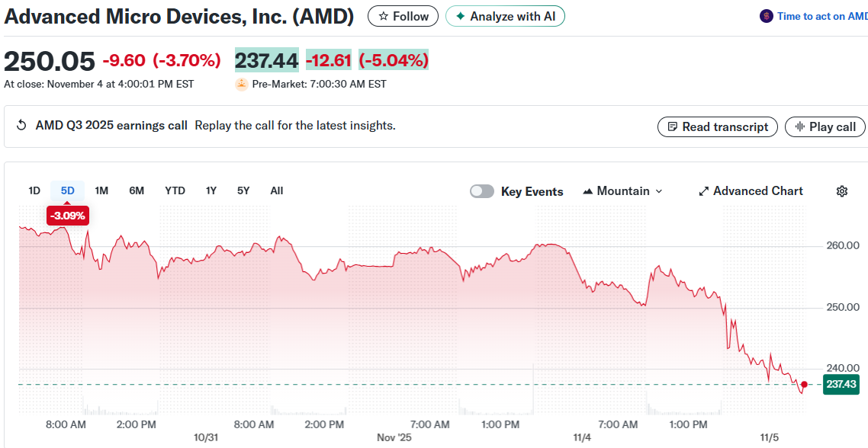Expand the Mountain chart type dropdown
The height and width of the screenshot is (448, 868).
[x=622, y=191]
